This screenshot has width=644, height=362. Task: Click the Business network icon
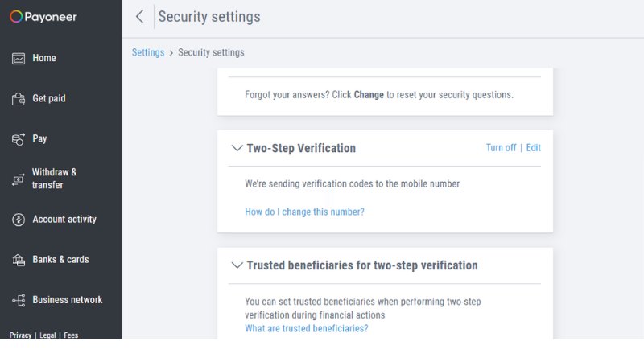(x=19, y=300)
